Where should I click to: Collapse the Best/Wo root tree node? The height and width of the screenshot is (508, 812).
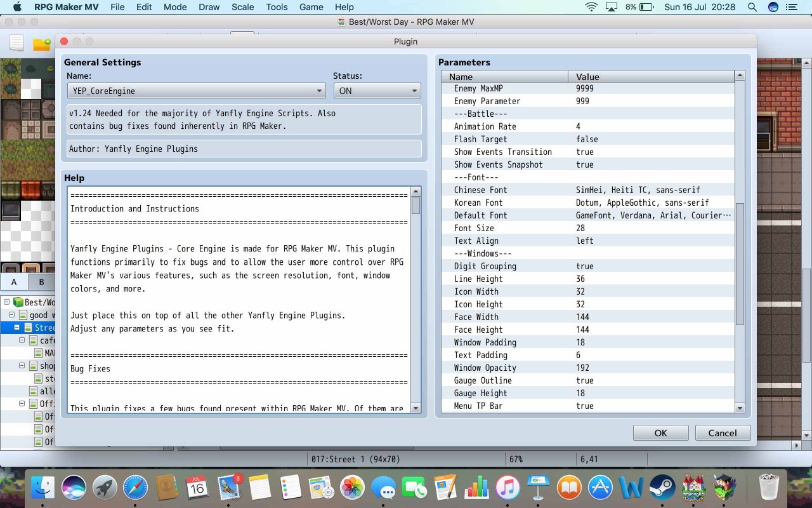coord(6,302)
